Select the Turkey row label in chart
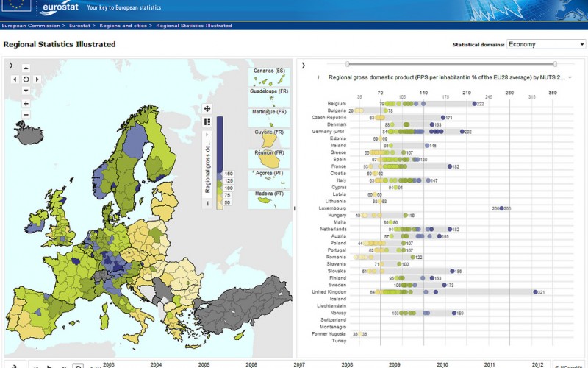588x368 pixels. pos(339,341)
